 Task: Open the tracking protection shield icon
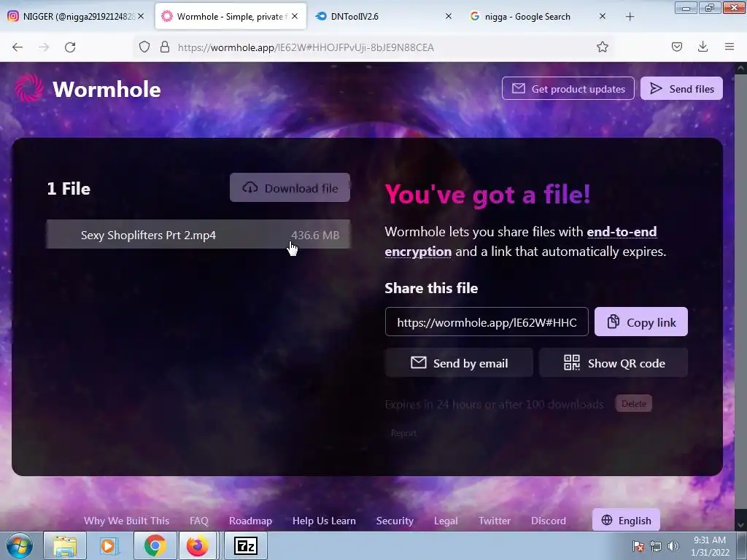(144, 47)
